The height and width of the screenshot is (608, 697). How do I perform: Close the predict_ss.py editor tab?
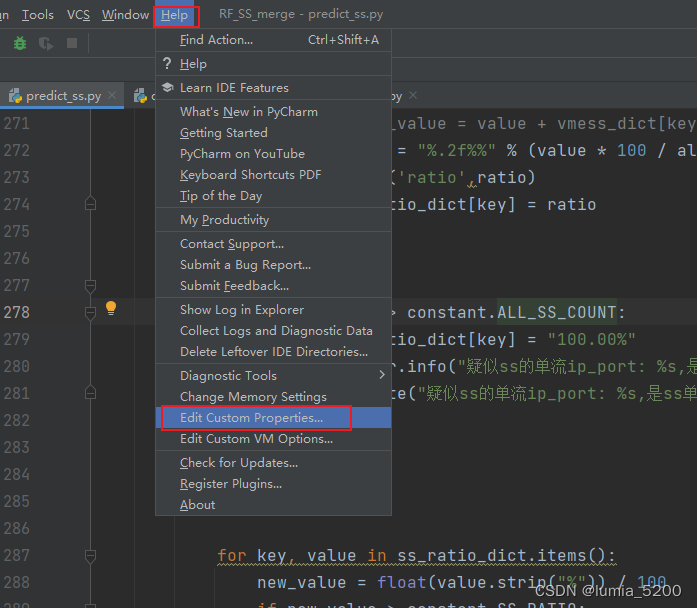(x=112, y=95)
